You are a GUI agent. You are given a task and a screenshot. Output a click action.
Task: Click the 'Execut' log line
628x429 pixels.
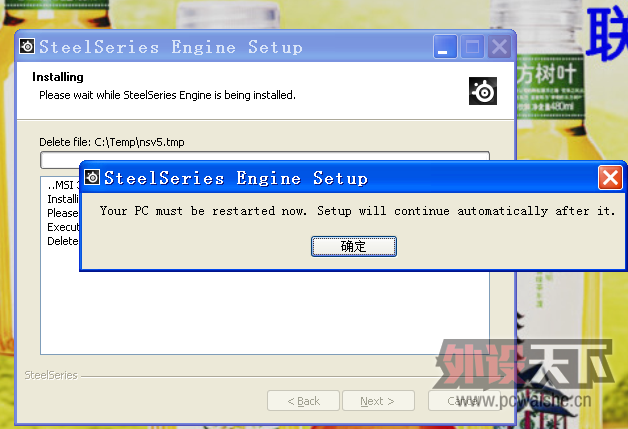(x=63, y=227)
